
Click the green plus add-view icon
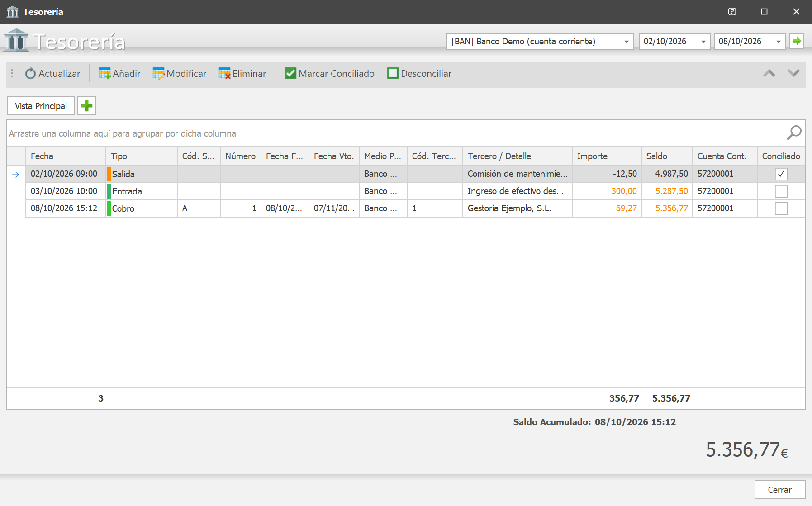point(87,106)
